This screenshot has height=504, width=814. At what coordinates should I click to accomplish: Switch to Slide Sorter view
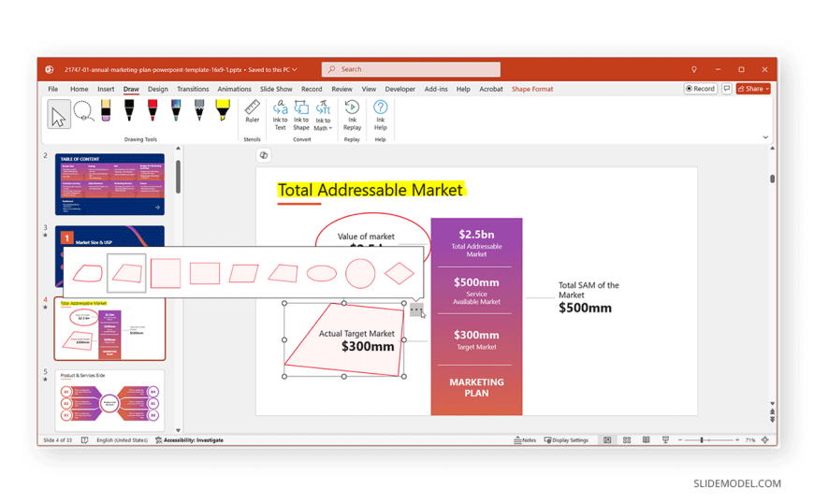pos(627,440)
